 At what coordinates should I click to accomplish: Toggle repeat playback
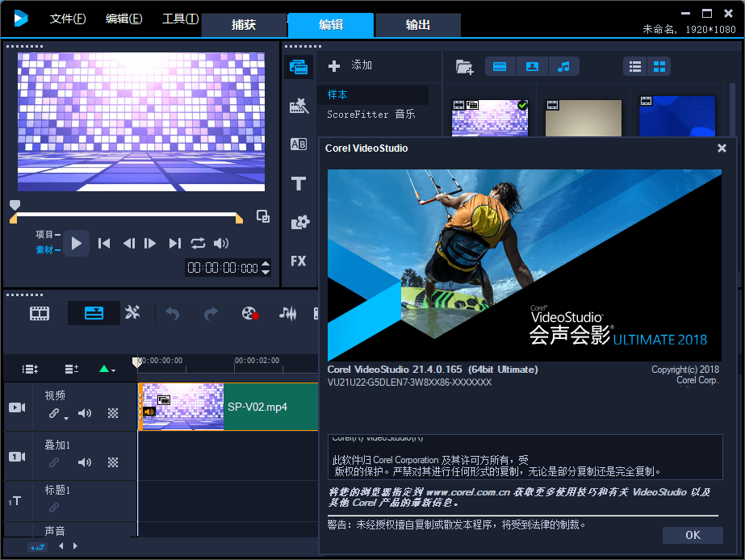(198, 244)
